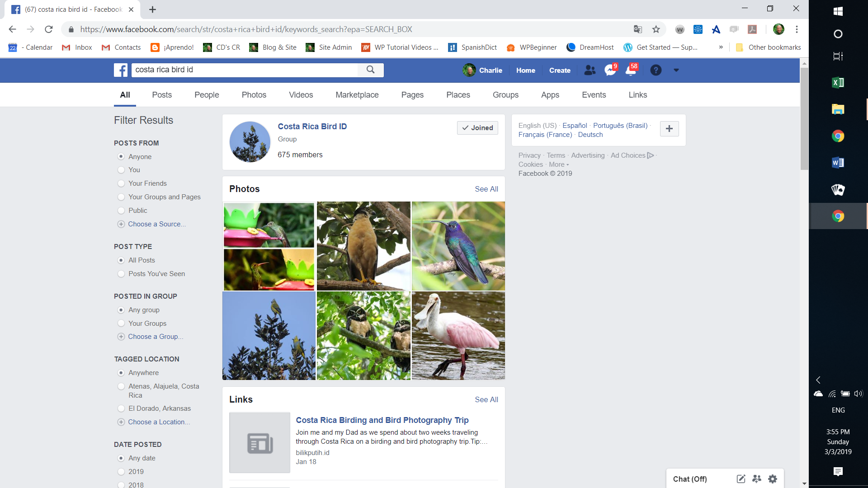This screenshot has height=488, width=868.
Task: Open Windows Action Center notifications
Action: pos(838,472)
